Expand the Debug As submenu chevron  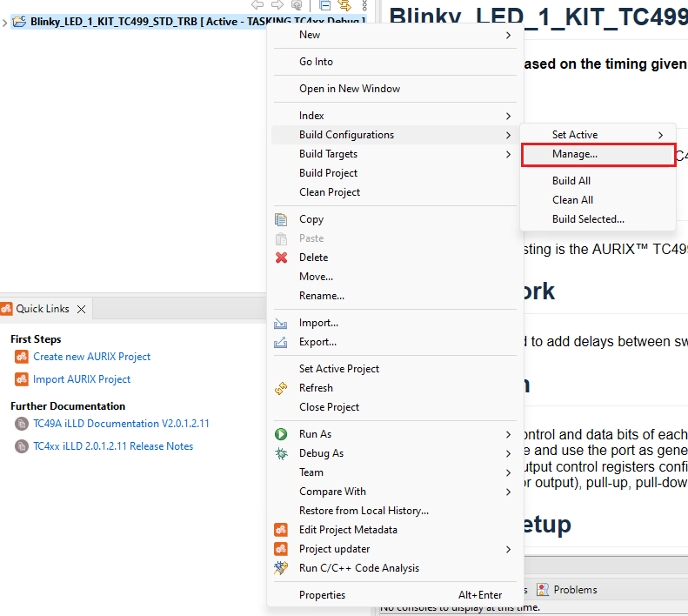508,454
